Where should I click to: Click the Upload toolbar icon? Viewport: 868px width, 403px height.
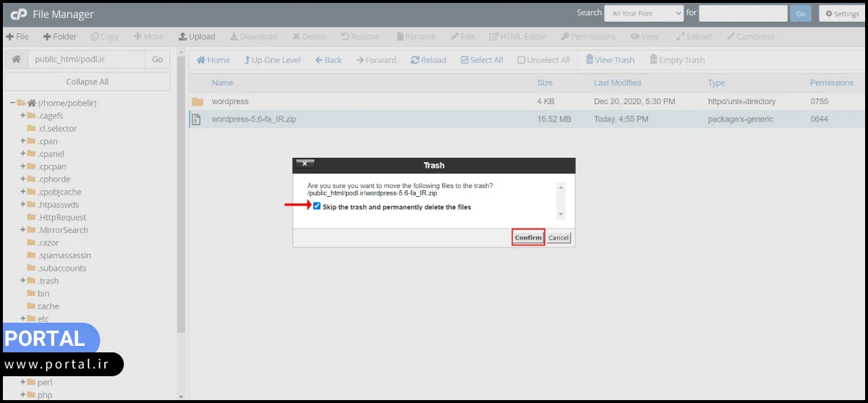coord(183,36)
